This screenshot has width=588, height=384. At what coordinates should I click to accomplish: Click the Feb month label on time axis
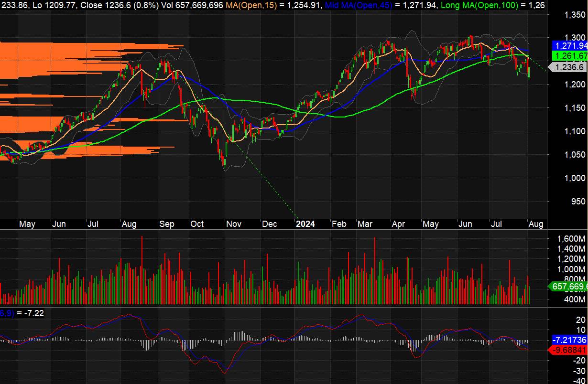coord(338,224)
